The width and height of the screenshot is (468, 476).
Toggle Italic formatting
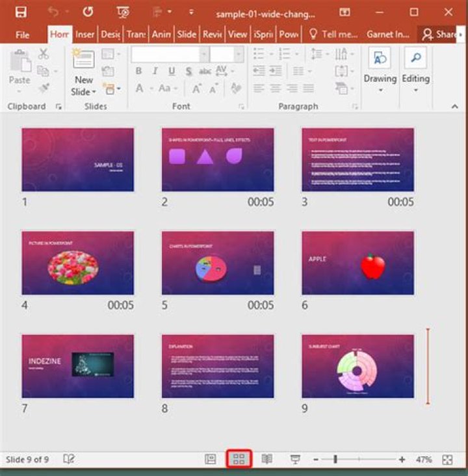(x=155, y=71)
